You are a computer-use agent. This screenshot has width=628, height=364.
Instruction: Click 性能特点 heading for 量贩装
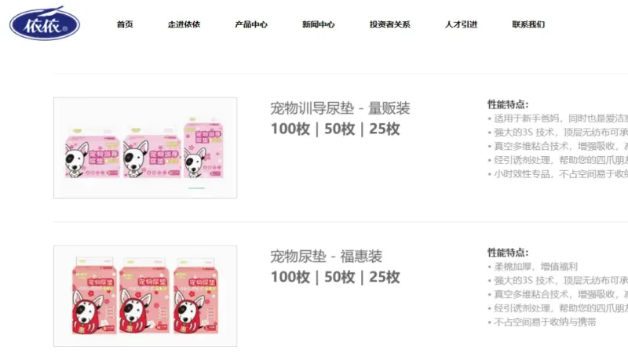(x=508, y=104)
